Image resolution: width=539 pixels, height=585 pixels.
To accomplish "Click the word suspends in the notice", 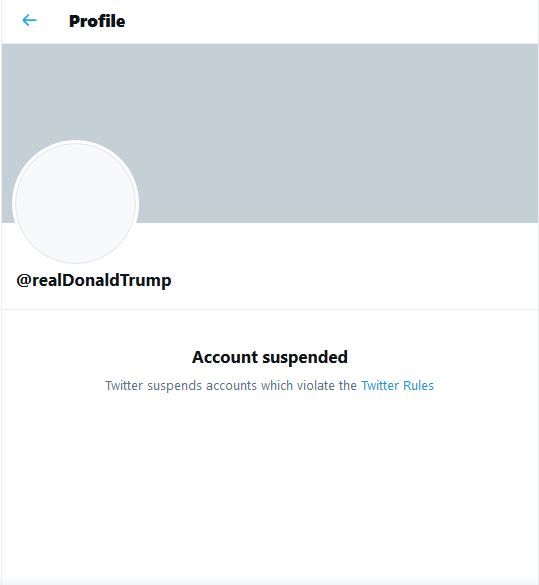I will coord(175,386).
